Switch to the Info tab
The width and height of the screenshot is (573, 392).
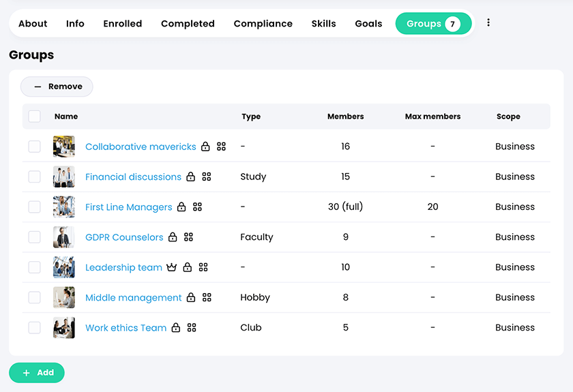point(75,24)
